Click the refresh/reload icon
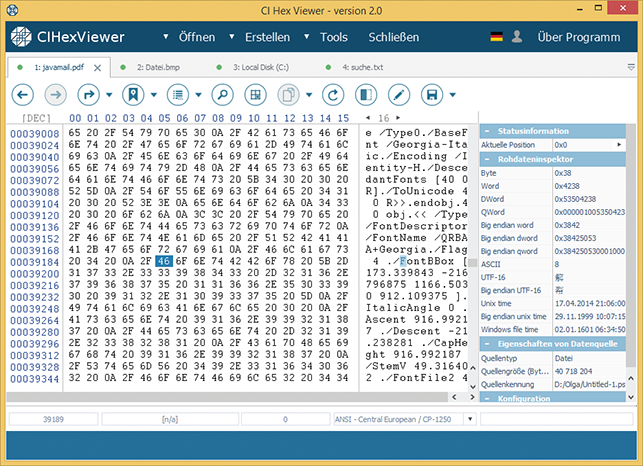The height and width of the screenshot is (466, 643). click(333, 95)
